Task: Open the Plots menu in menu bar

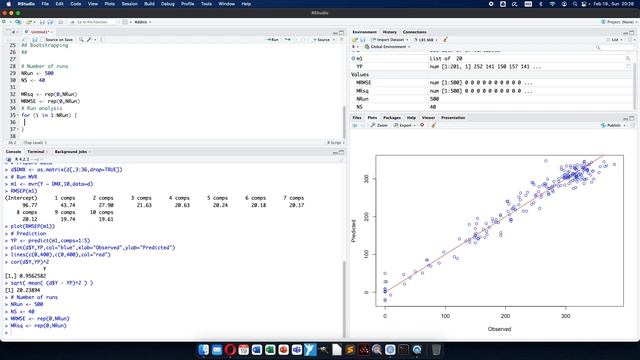Action: [109, 4]
